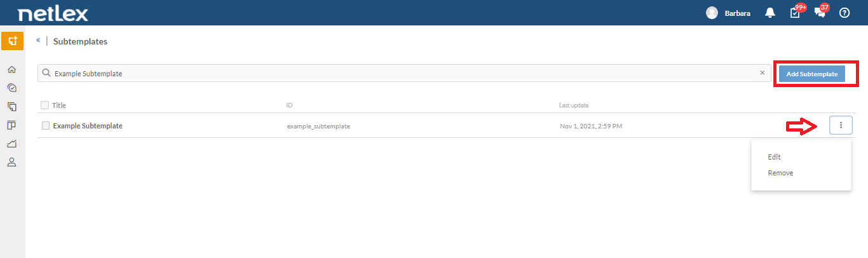868x258 pixels.
Task: Open the three-dot menu for Example Subtemplate
Action: [x=841, y=125]
